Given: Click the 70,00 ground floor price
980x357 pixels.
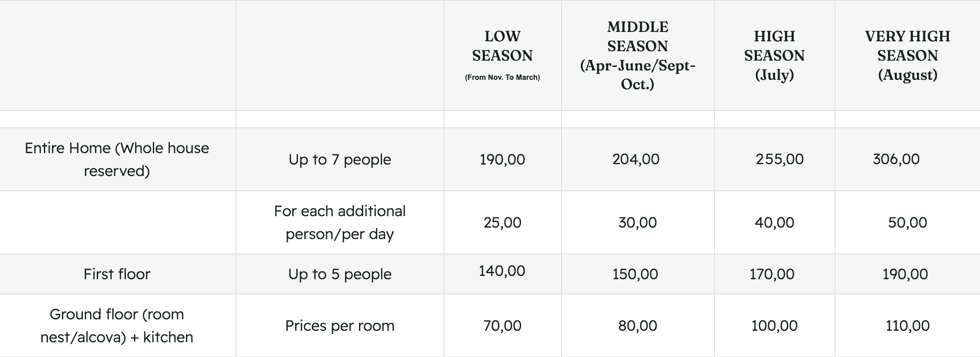Looking at the screenshot, I should click(x=502, y=325).
